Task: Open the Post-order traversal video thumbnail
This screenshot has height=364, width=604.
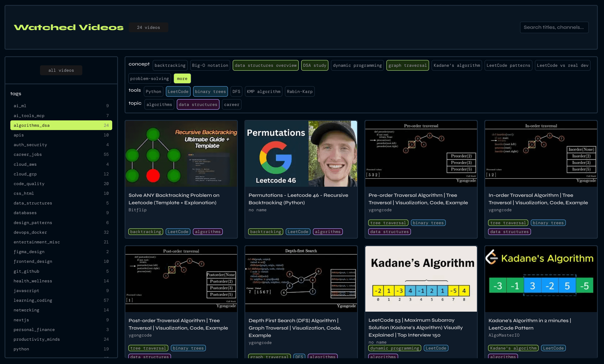Action: [181, 279]
